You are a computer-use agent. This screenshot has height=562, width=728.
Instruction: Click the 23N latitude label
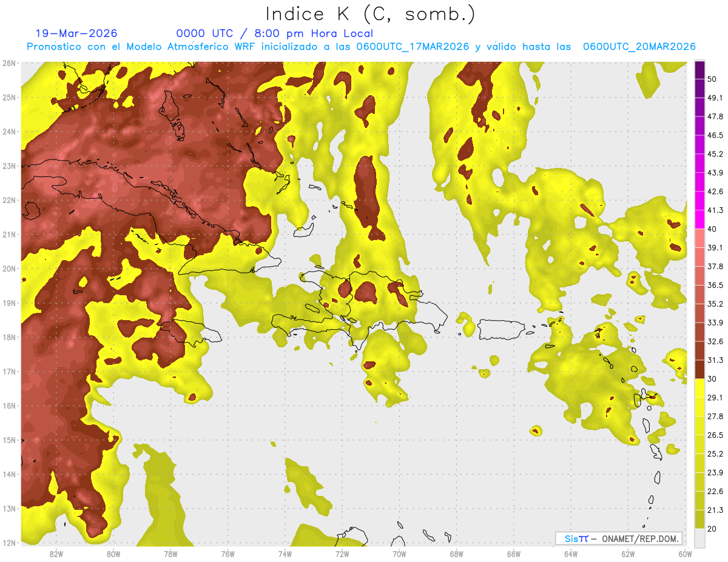(10, 166)
